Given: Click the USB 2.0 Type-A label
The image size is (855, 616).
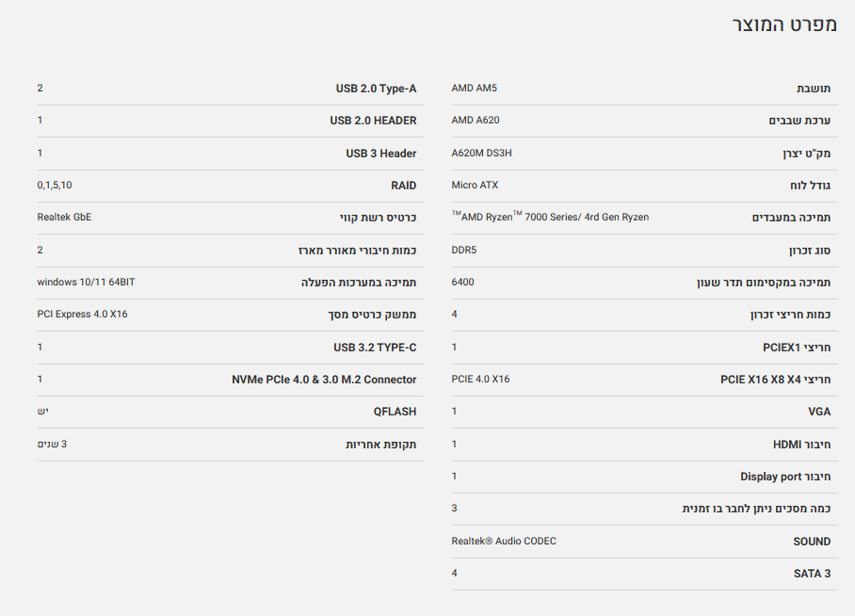Looking at the screenshot, I should click(x=376, y=89).
